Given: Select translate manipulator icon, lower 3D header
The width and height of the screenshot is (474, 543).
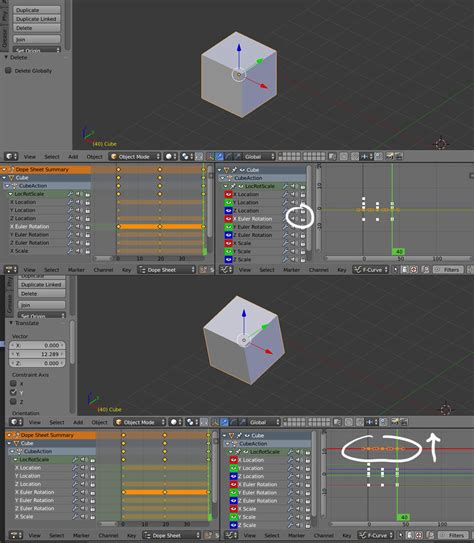Looking at the screenshot, I should click(x=225, y=422).
